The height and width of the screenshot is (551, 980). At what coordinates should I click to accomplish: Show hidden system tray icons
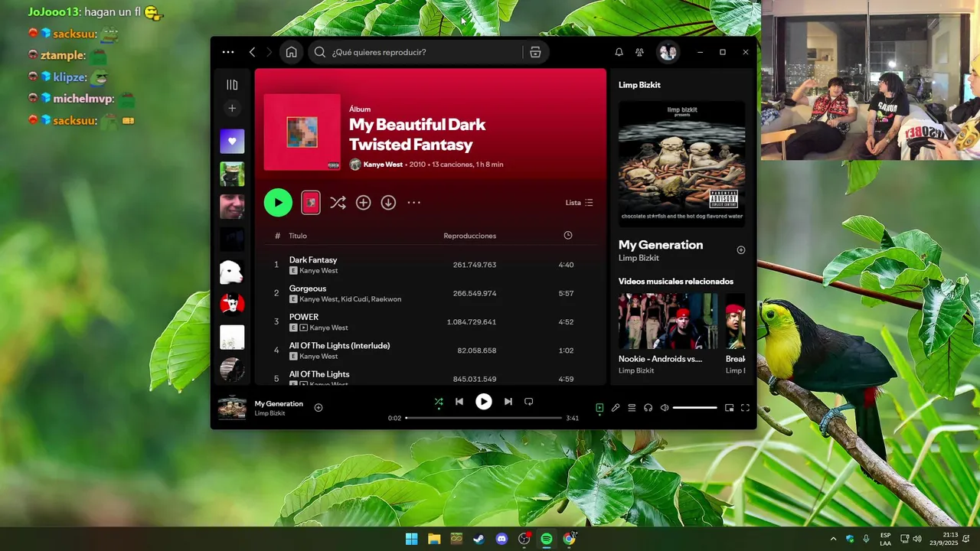pyautogui.click(x=833, y=539)
